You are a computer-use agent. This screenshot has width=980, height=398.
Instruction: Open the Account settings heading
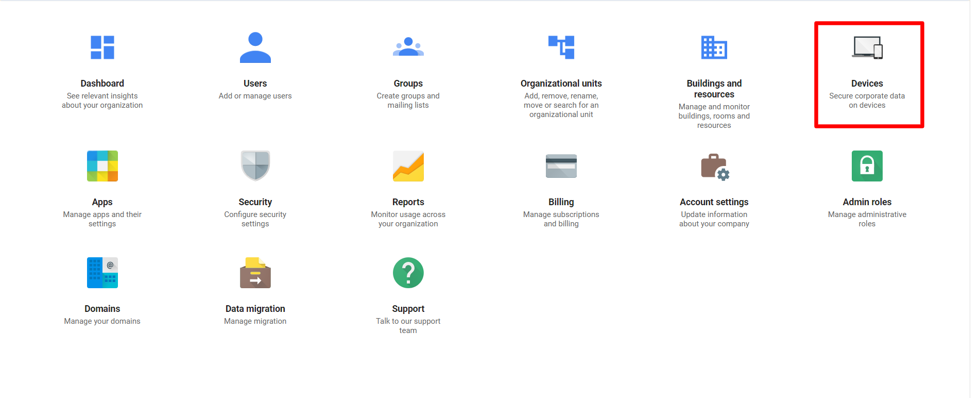(714, 202)
